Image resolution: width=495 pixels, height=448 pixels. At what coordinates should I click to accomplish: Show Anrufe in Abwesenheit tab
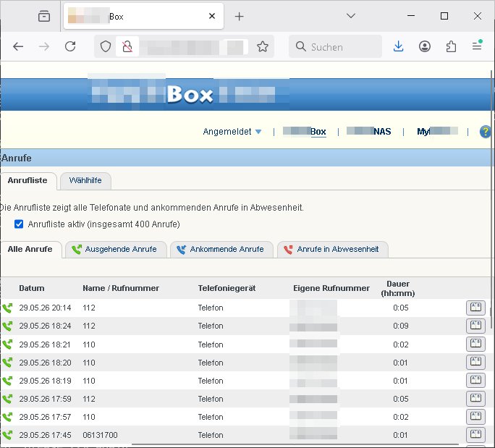pos(333,250)
